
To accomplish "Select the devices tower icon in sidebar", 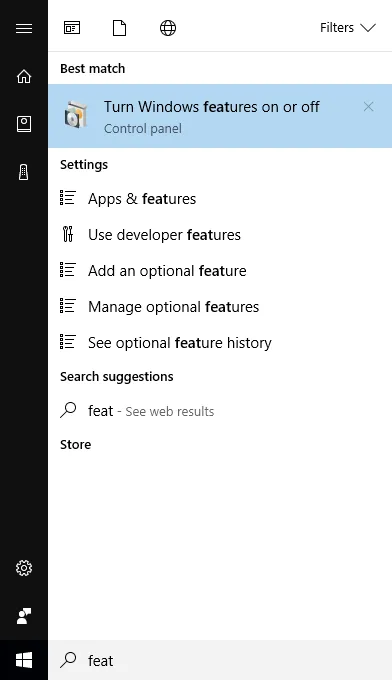I will point(24,172).
